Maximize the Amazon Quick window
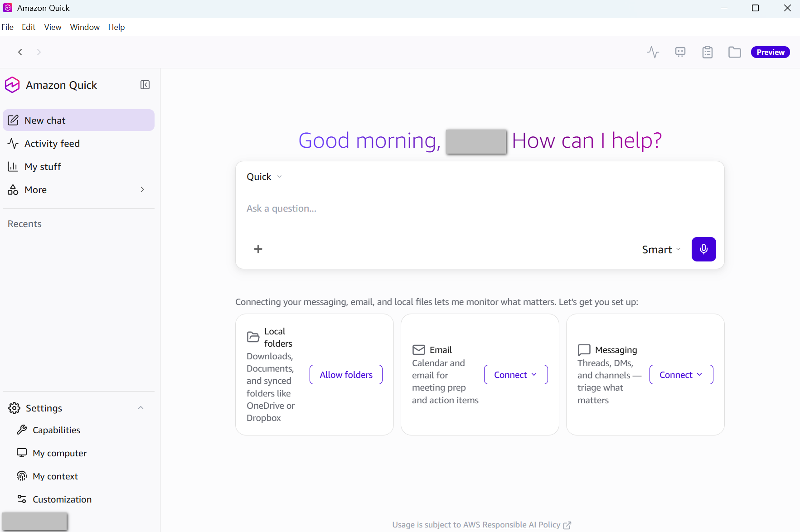 (755, 8)
